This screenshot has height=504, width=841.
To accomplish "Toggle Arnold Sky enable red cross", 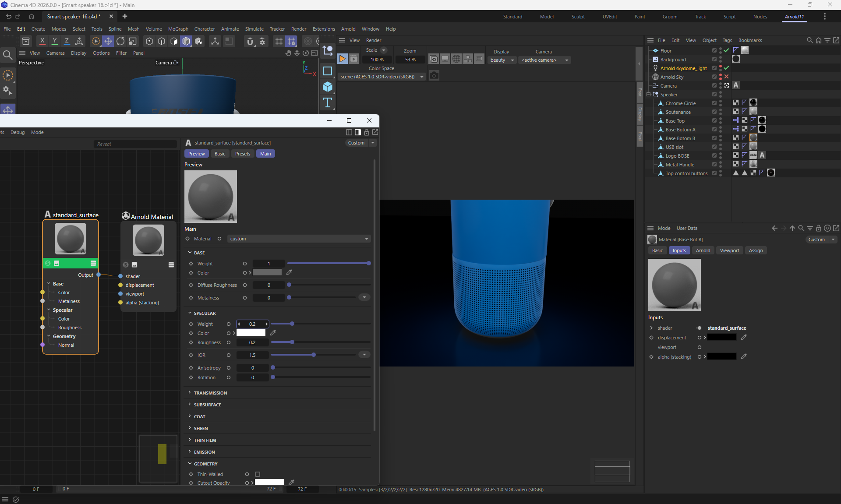I will click(x=727, y=77).
